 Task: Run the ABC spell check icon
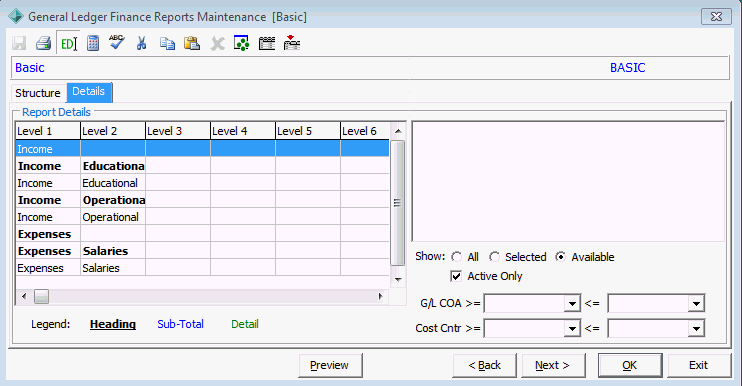(117, 43)
